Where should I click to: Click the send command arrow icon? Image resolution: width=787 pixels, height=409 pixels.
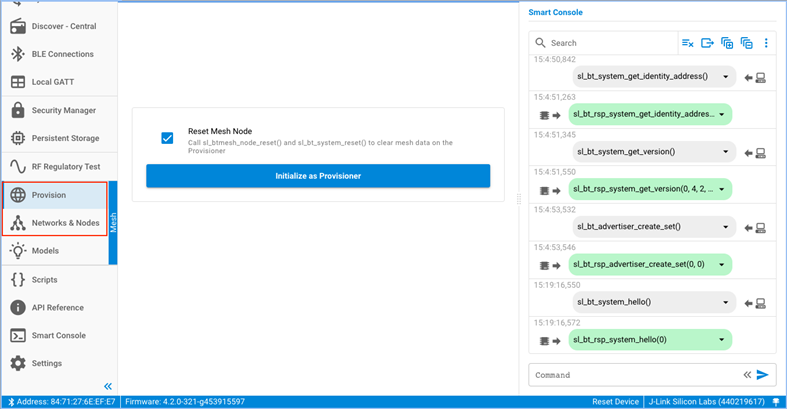763,375
